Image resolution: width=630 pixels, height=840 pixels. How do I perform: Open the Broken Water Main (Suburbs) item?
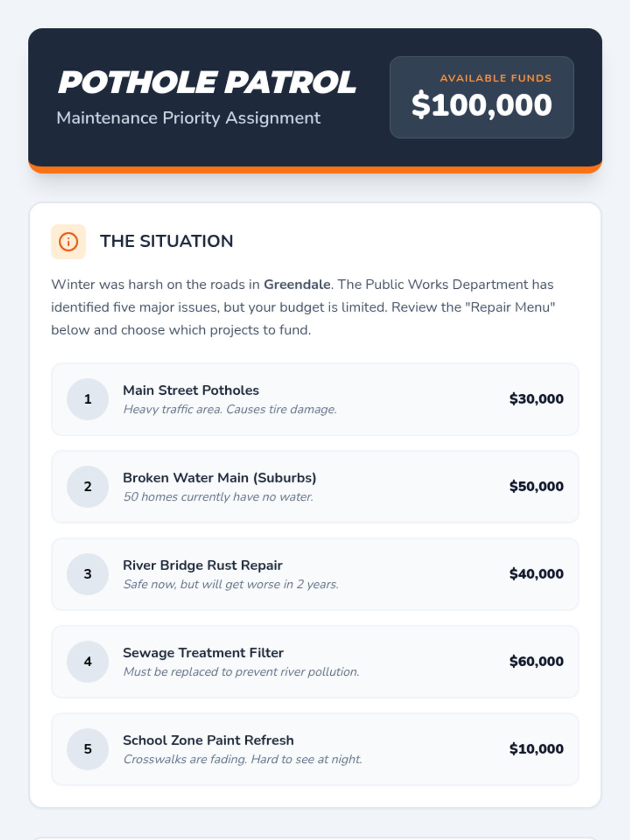click(x=315, y=487)
